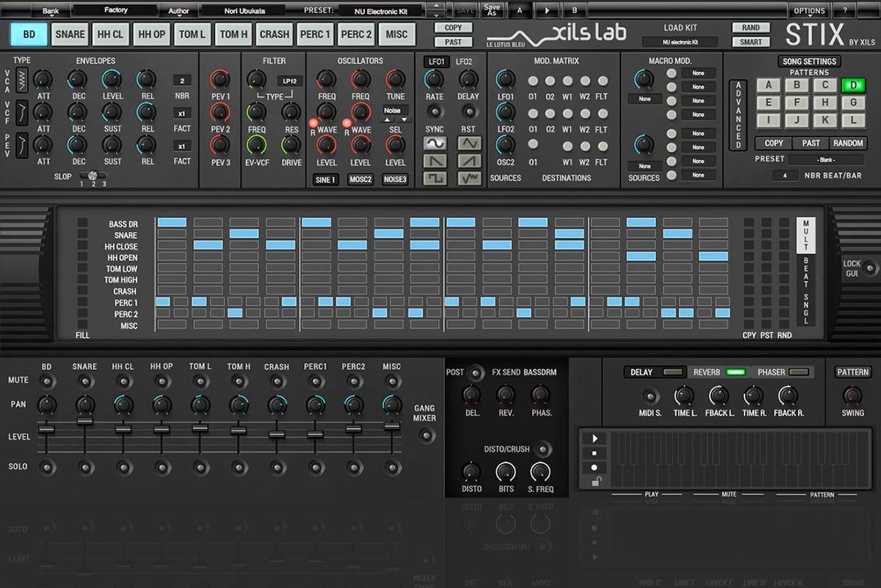The height and width of the screenshot is (588, 881).
Task: Open the ADVANCED vertical panel button
Action: pyautogui.click(x=739, y=115)
